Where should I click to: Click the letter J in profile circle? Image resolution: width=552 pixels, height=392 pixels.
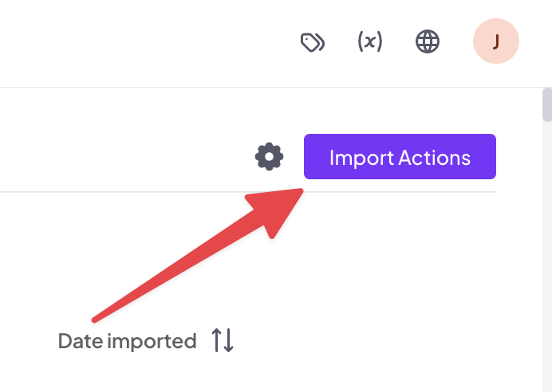(495, 42)
